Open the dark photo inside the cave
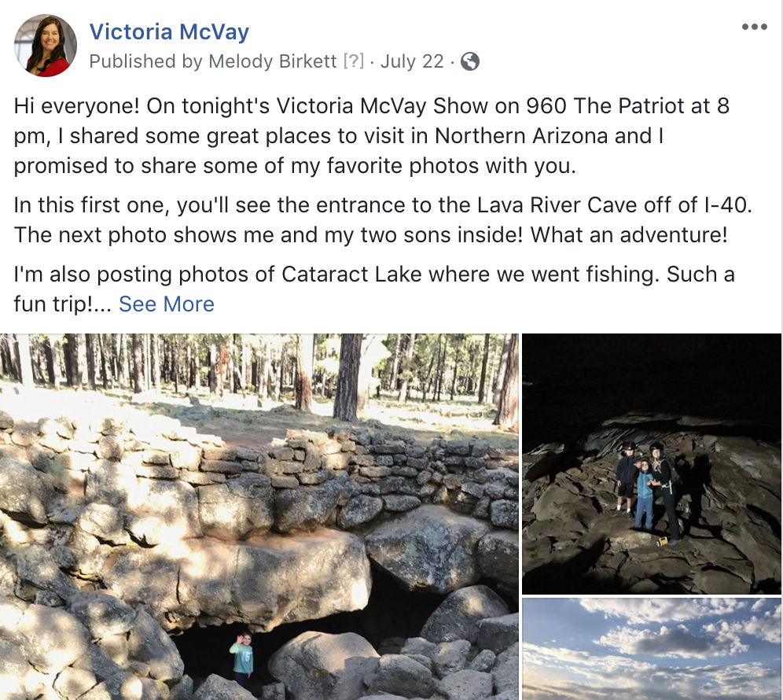 pyautogui.click(x=652, y=464)
